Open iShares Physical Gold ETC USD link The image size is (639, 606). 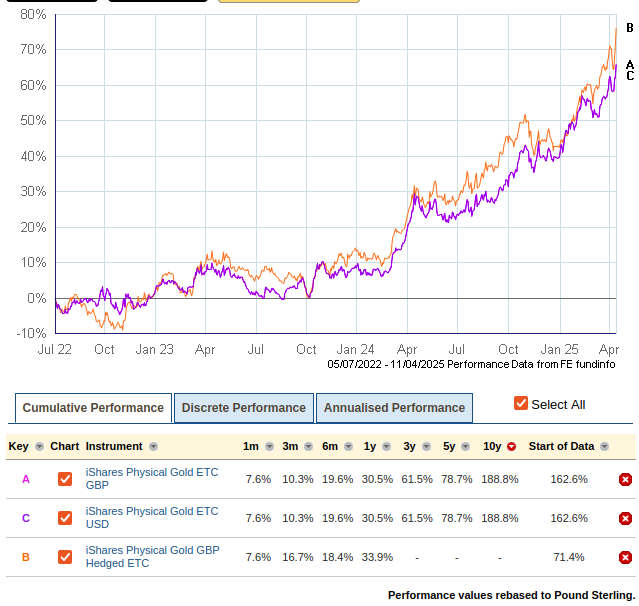coord(152,518)
